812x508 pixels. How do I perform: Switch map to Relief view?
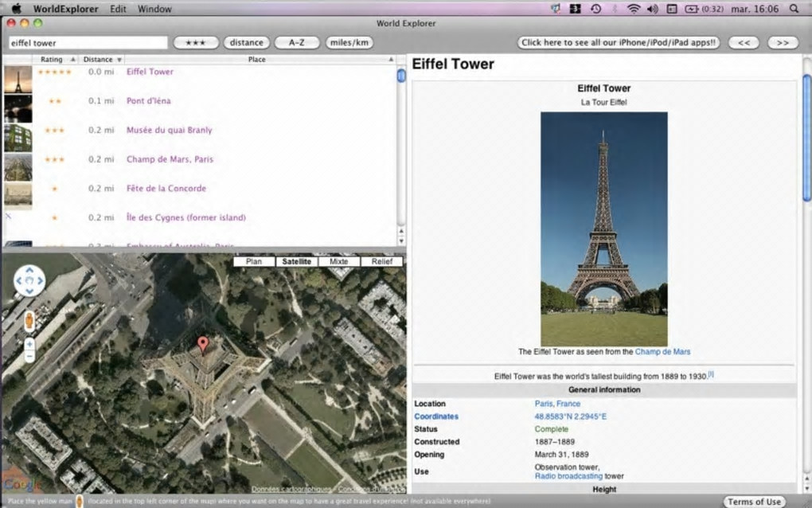tap(381, 261)
